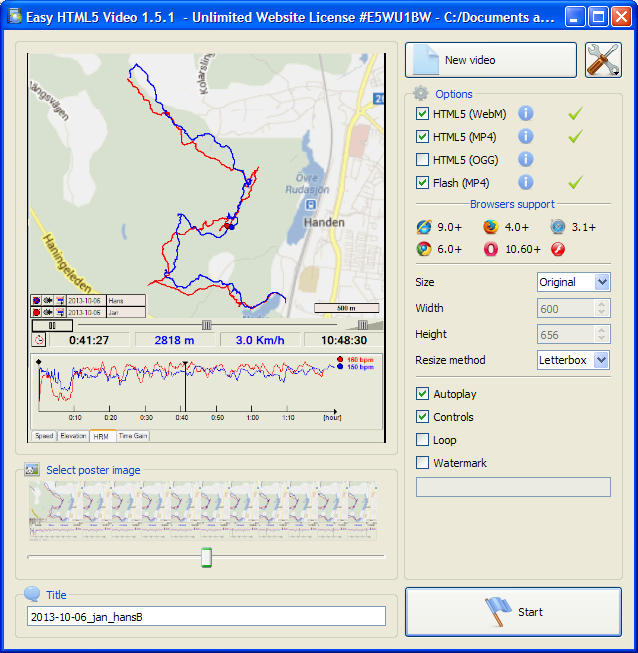The height and width of the screenshot is (653, 638).
Task: Click the green checkmark beside HTML5 (WebM)
Action: point(575,113)
